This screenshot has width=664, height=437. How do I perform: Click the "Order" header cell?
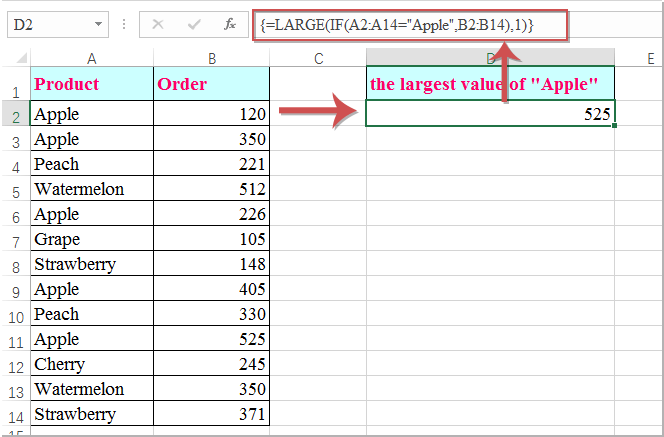tap(211, 84)
